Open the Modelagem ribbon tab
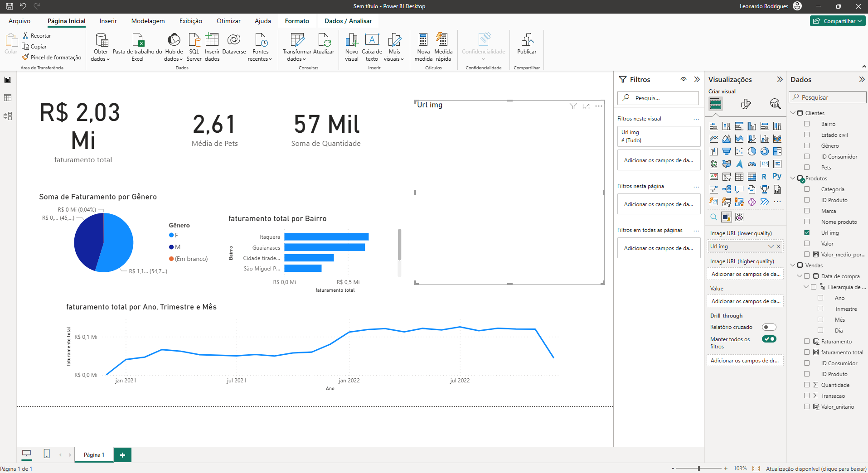Image resolution: width=868 pixels, height=473 pixels. click(148, 21)
